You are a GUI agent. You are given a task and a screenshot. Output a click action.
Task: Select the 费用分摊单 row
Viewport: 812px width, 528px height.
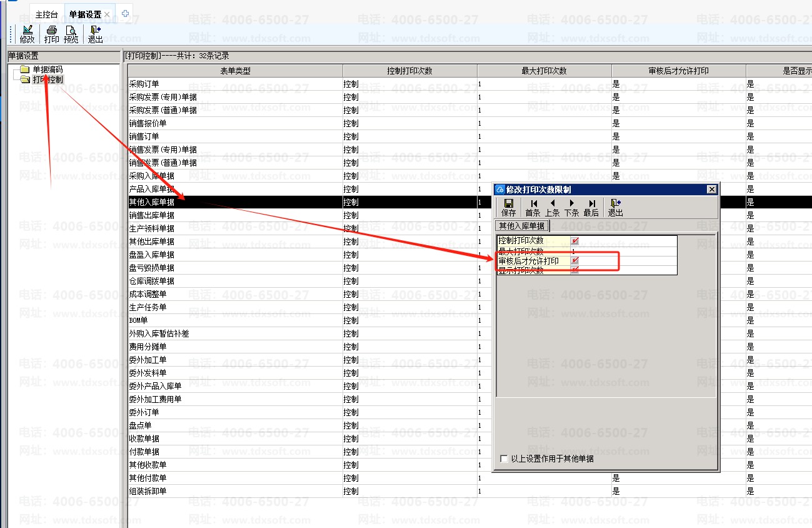[x=470, y=347]
